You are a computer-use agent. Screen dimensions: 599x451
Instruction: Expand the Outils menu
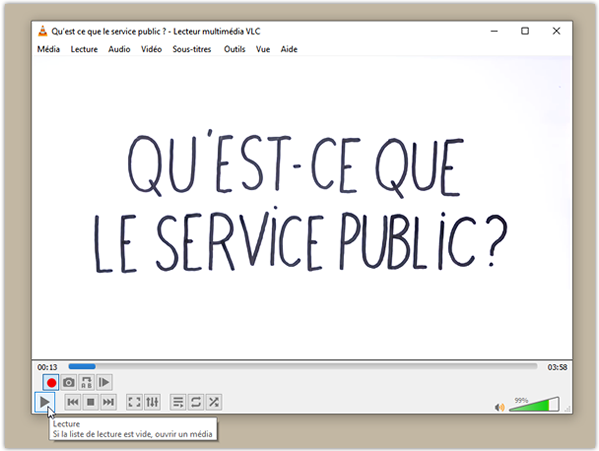235,49
